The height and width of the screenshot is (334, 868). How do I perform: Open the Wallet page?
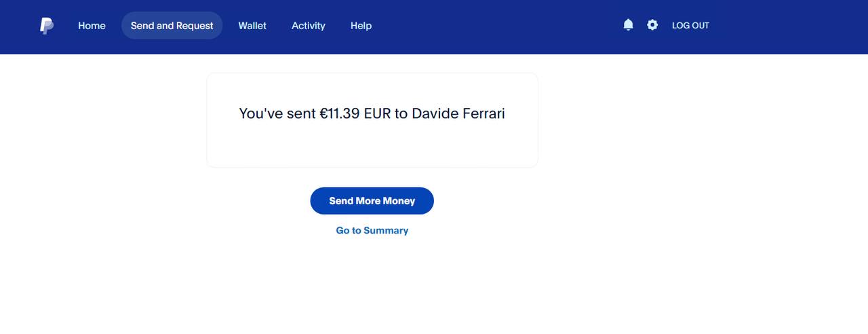click(x=252, y=26)
